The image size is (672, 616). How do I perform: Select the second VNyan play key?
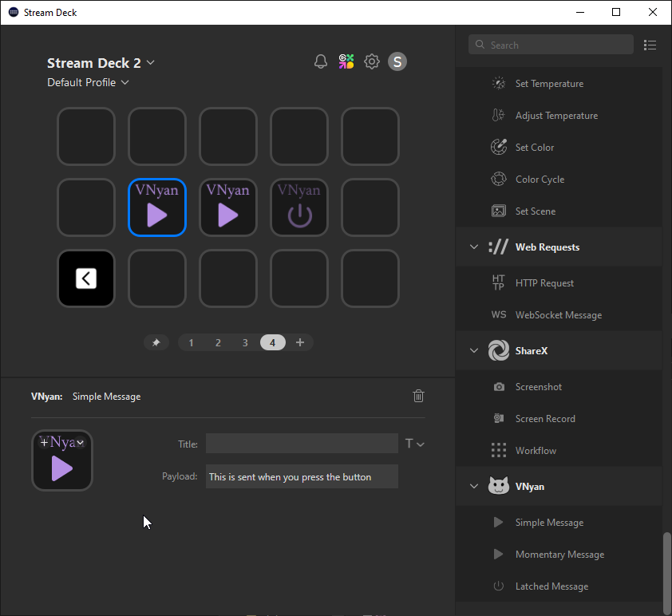(228, 207)
